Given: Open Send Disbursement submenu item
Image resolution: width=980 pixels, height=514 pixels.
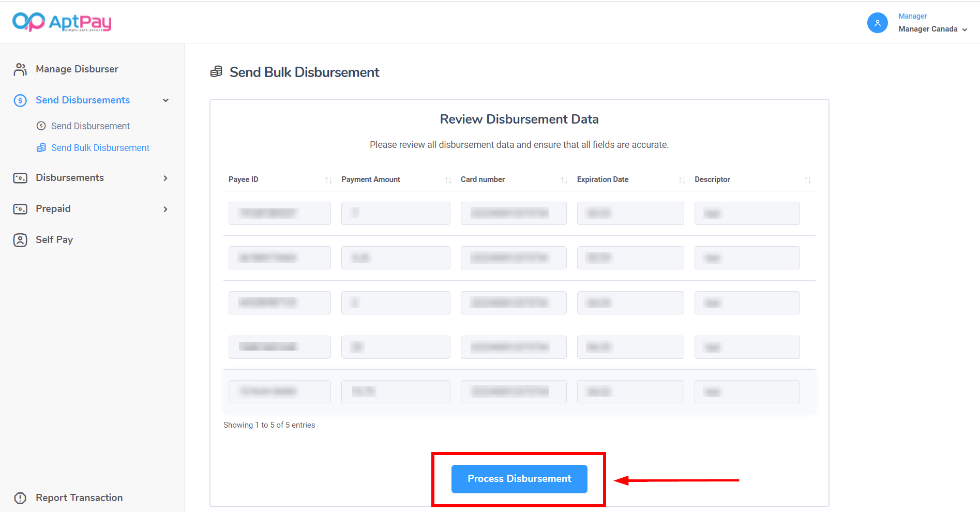Looking at the screenshot, I should [90, 126].
